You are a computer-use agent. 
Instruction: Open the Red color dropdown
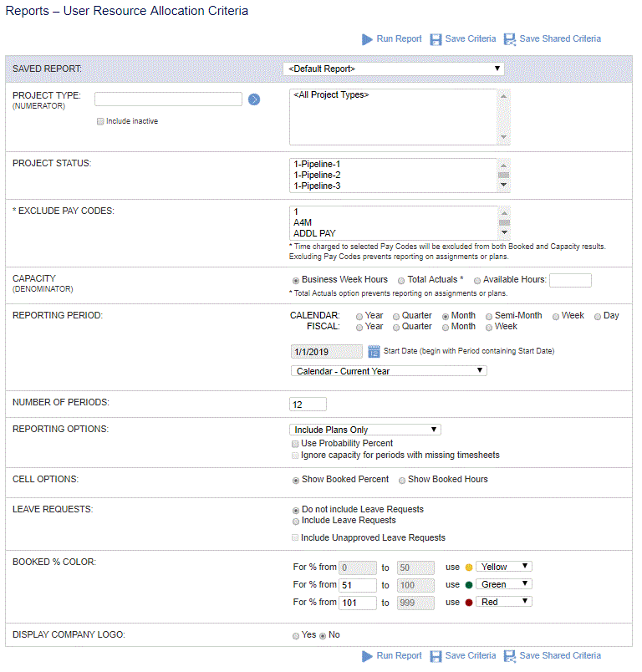click(504, 602)
